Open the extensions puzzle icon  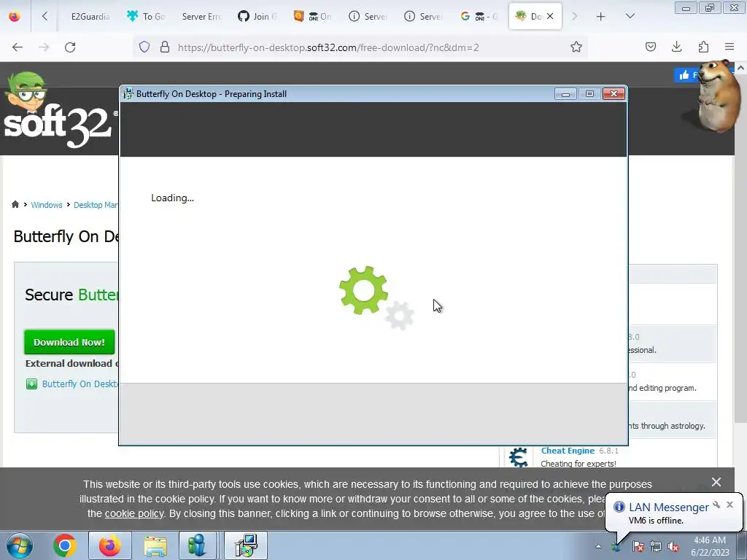703,47
